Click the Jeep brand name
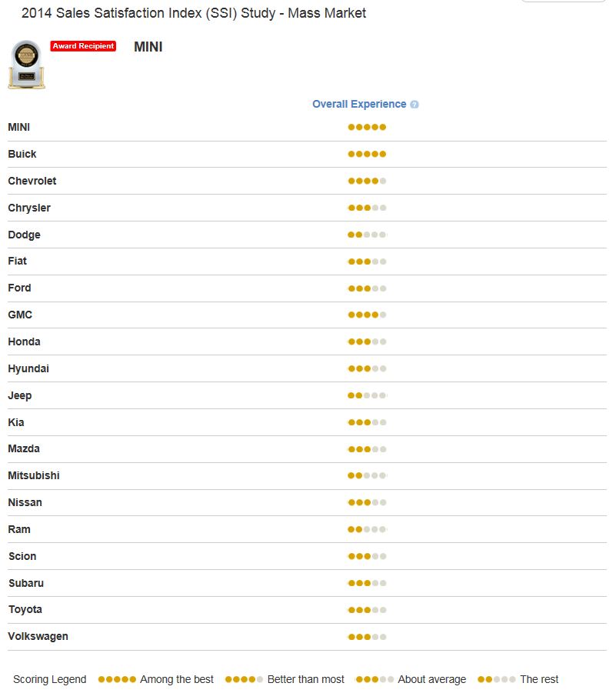616x693 pixels. click(x=20, y=395)
